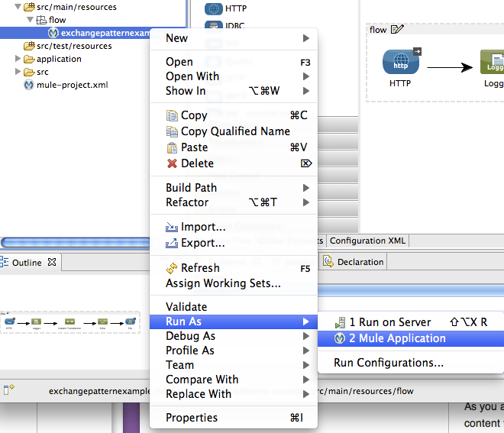The height and width of the screenshot is (433, 504).
Task: Click the mule-project.xml file icon
Action: [29, 85]
